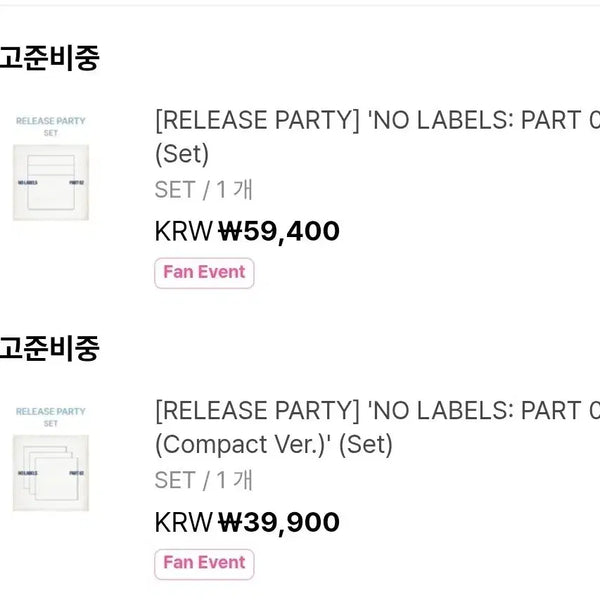Click the ₩59,400 price
This screenshot has height=600, width=600.
(279, 231)
